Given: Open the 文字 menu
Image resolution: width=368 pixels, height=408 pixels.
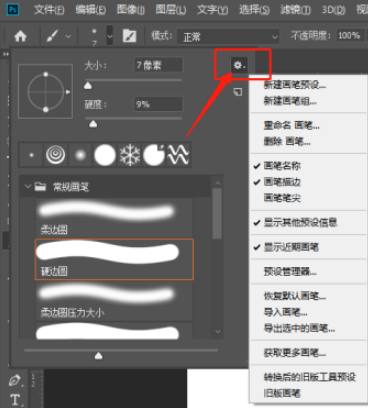Looking at the screenshot, I should [x=212, y=10].
